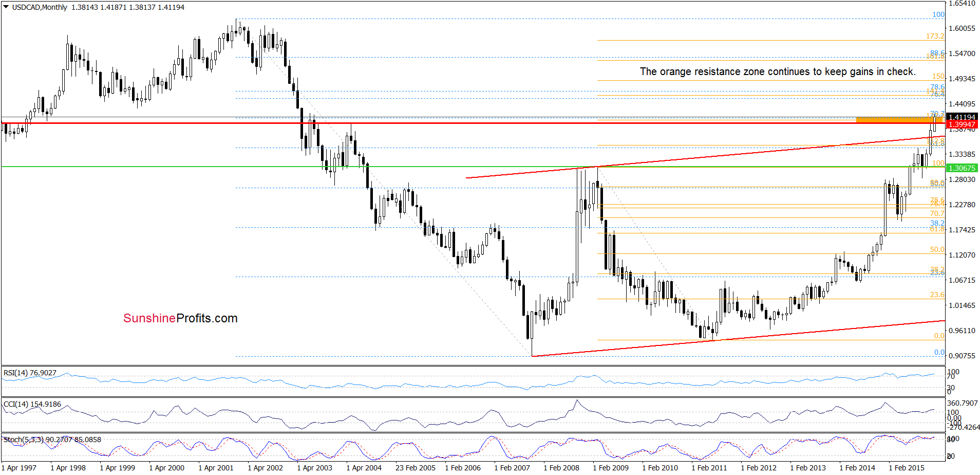Viewport: 980px width, 475px height.
Task: Click the CCI scale value -270.4264
Action: [x=963, y=427]
